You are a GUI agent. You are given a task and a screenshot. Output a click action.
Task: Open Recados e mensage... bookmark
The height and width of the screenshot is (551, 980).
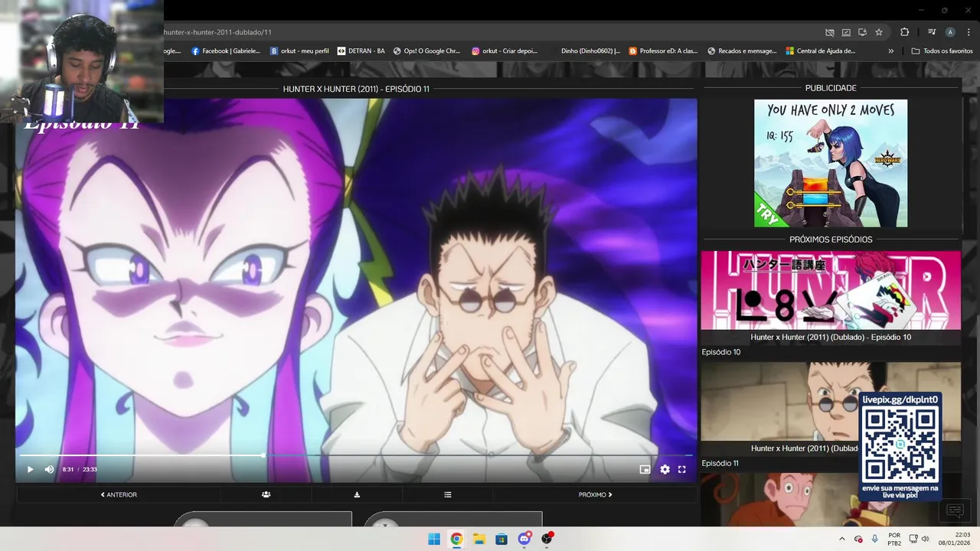[742, 51]
